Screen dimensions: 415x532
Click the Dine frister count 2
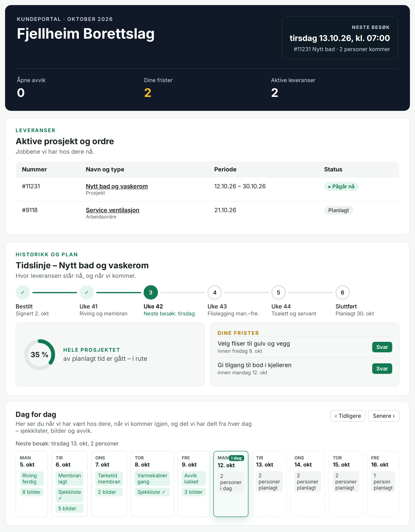coord(148,92)
